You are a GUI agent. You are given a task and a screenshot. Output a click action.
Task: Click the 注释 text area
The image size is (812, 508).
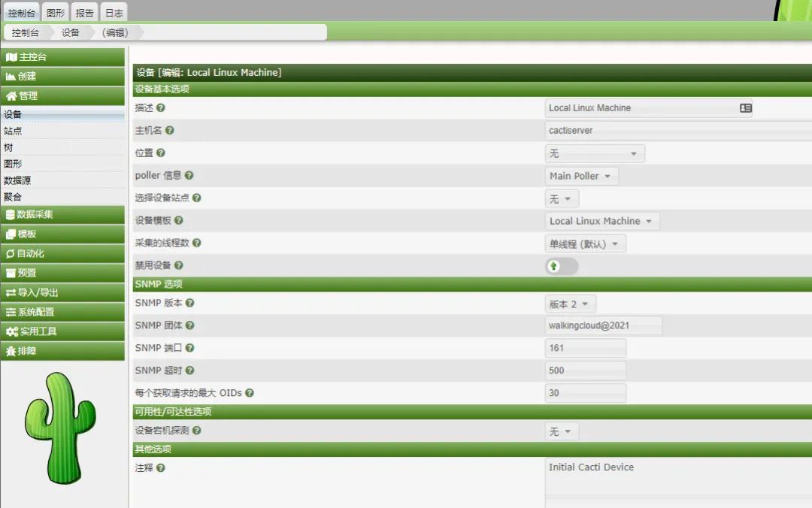pos(678,482)
